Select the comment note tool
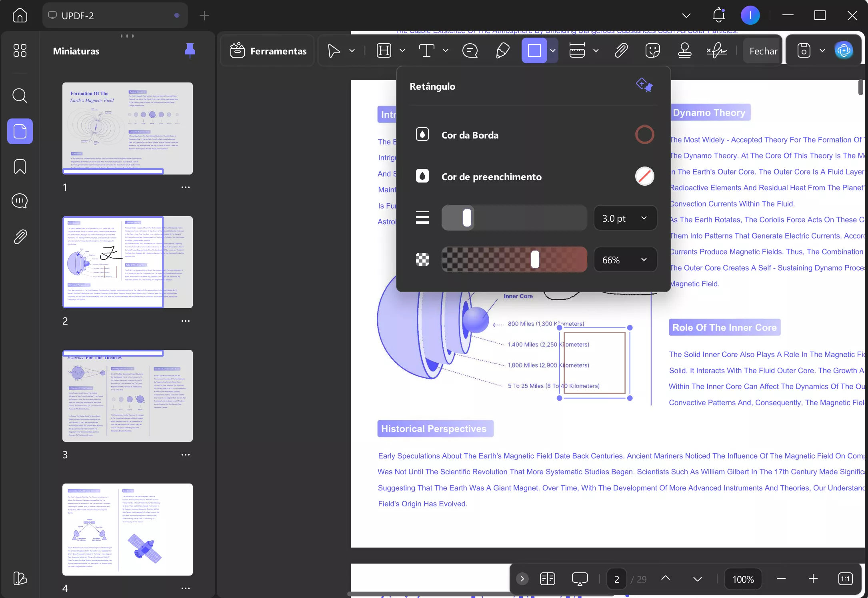Screen dimensions: 868x598 tap(470, 51)
